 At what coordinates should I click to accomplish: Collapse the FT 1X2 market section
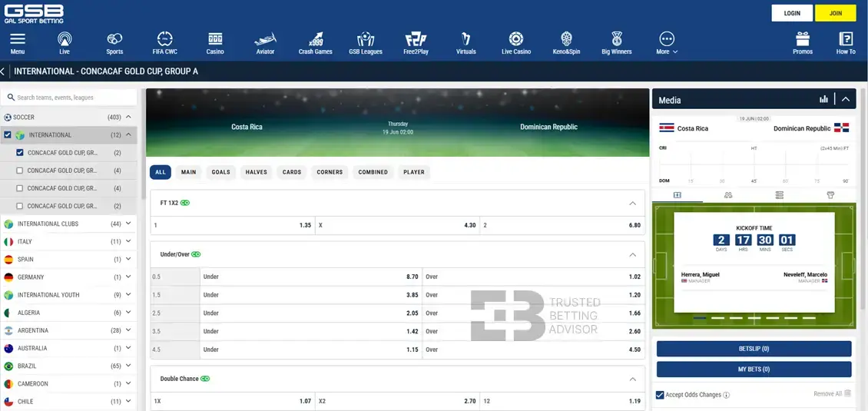pyautogui.click(x=632, y=204)
